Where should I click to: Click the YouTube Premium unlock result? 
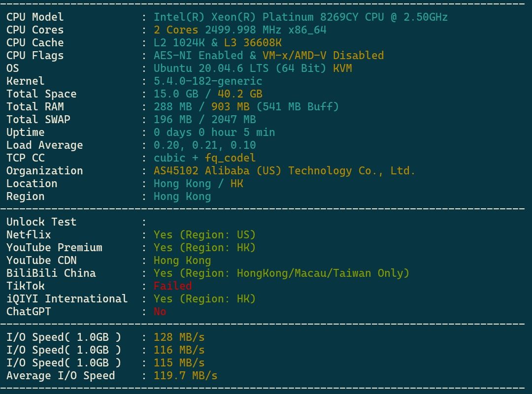(x=204, y=248)
